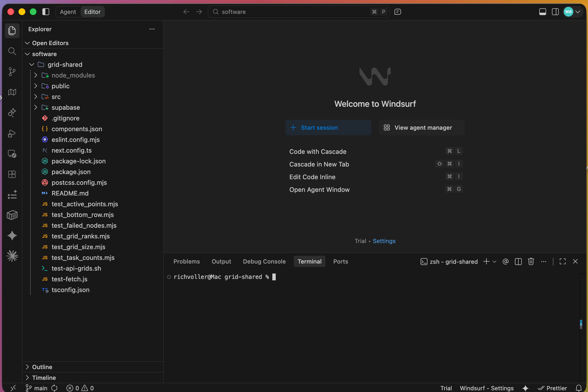Click the Start session button

328,128
